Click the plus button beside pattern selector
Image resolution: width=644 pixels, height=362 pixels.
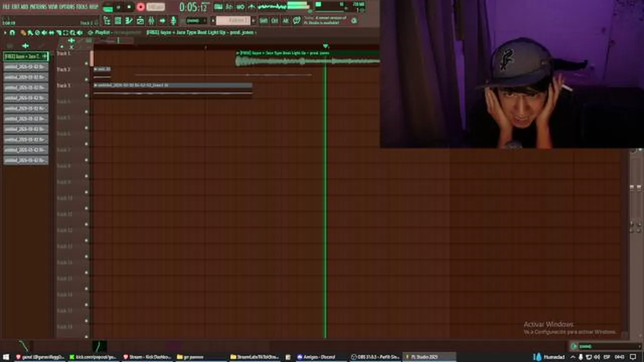(x=254, y=21)
